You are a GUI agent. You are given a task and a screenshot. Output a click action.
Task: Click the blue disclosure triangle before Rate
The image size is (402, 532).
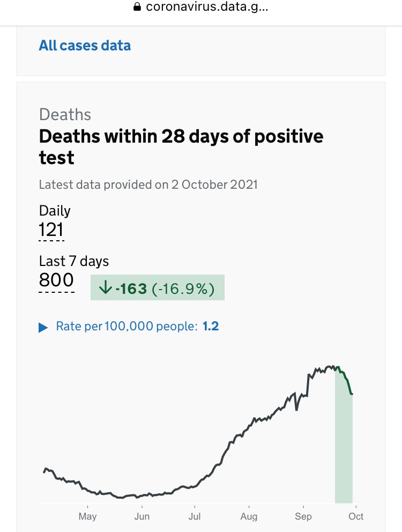[x=43, y=328]
